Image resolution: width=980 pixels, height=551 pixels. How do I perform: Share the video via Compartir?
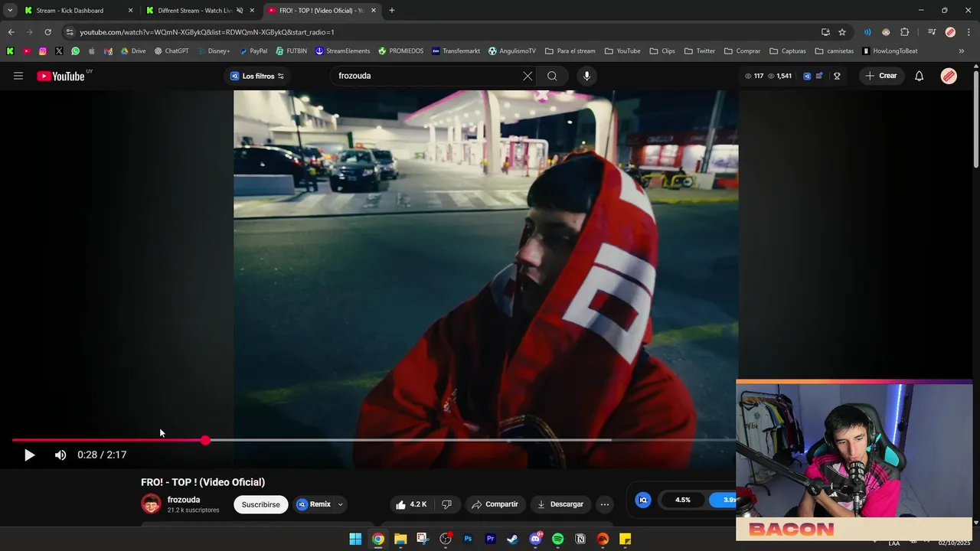495,504
